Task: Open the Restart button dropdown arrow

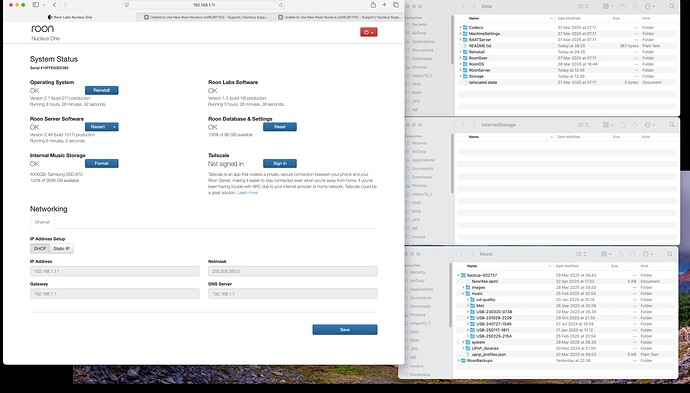Action: tap(114, 127)
